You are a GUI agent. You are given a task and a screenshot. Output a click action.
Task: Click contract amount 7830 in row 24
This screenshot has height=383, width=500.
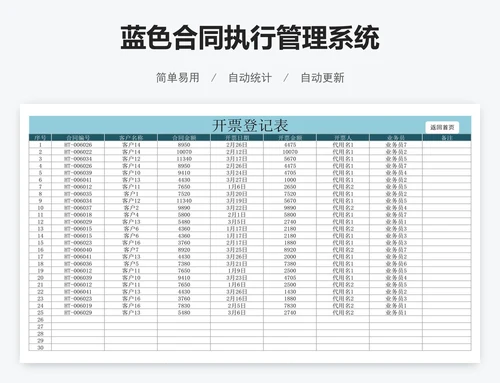click(x=184, y=306)
